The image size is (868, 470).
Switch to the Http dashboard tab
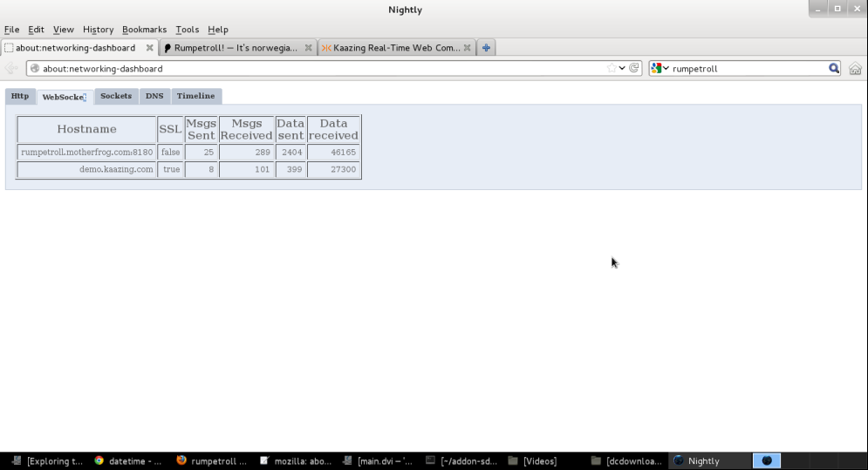[20, 96]
